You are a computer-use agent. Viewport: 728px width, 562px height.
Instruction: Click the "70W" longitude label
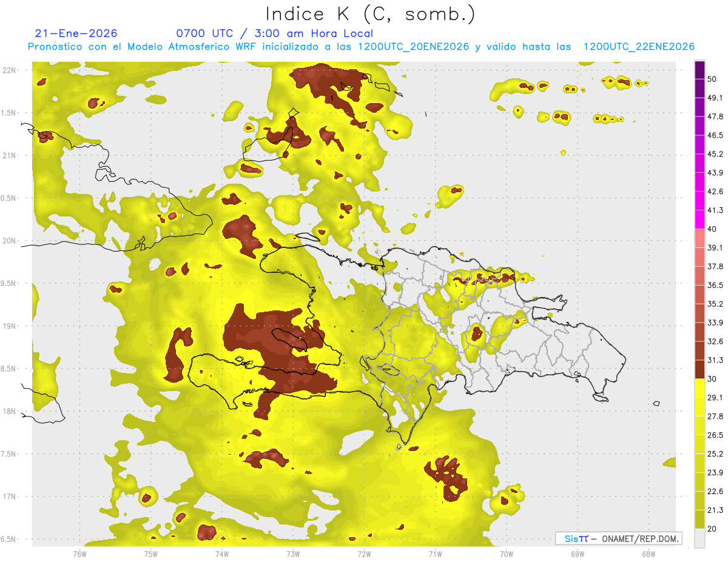coord(506,554)
